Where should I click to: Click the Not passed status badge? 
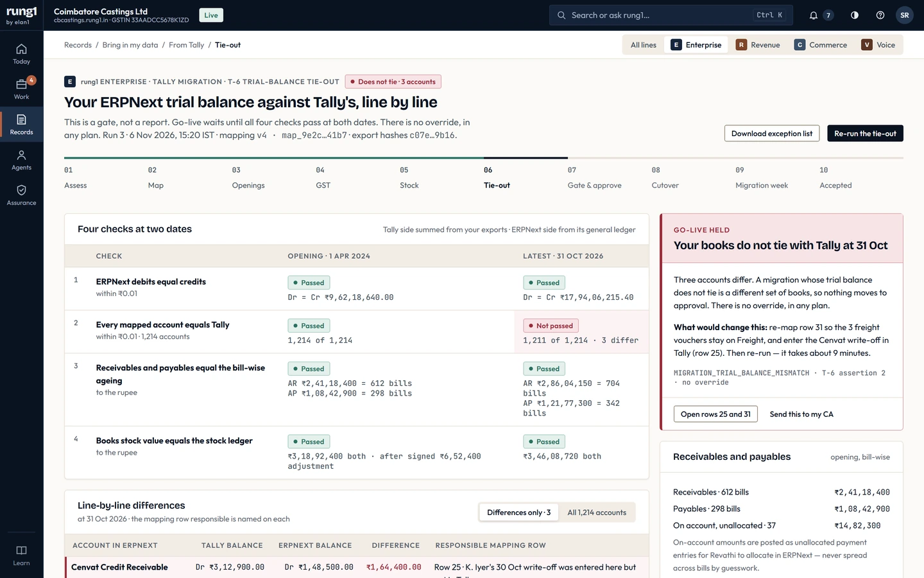(x=551, y=326)
